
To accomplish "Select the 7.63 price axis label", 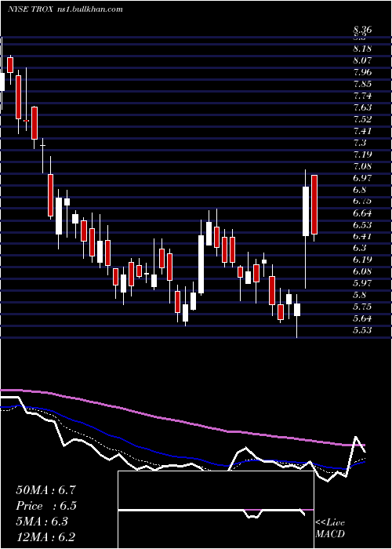I will 362,107.
